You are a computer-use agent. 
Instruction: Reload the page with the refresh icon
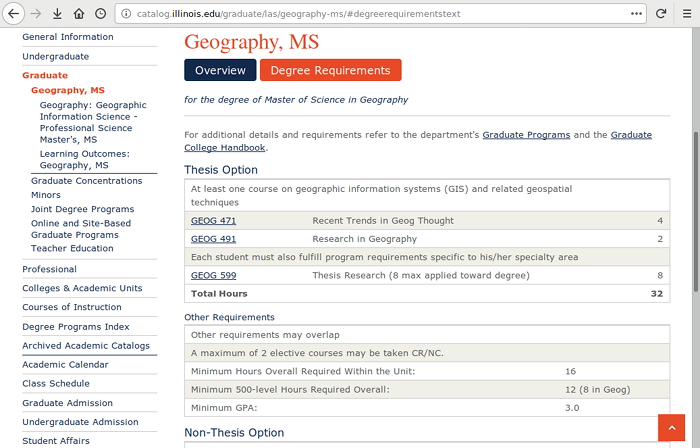point(661,14)
